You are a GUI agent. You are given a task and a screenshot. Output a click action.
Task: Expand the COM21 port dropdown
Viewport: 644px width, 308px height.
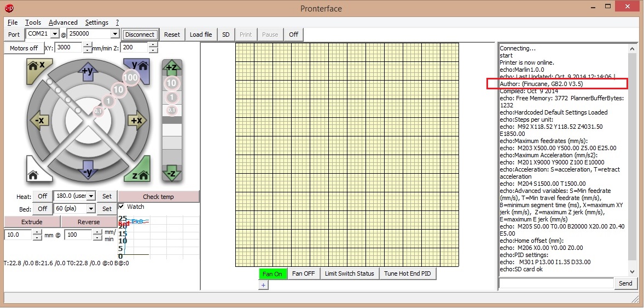pos(55,34)
